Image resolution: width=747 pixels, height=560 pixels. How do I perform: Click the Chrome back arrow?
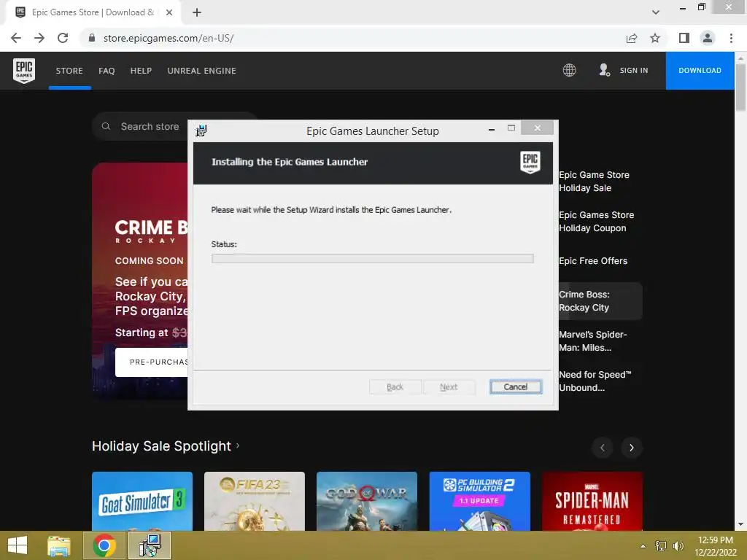point(16,38)
